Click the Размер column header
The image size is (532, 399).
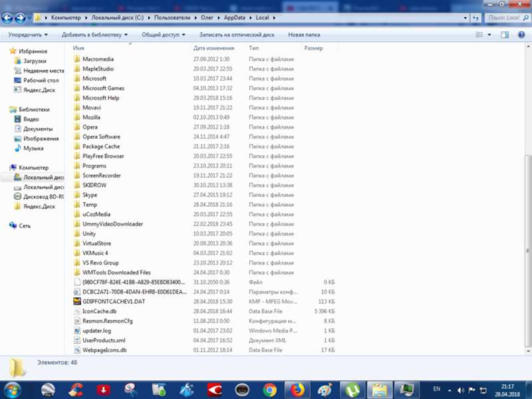[314, 49]
